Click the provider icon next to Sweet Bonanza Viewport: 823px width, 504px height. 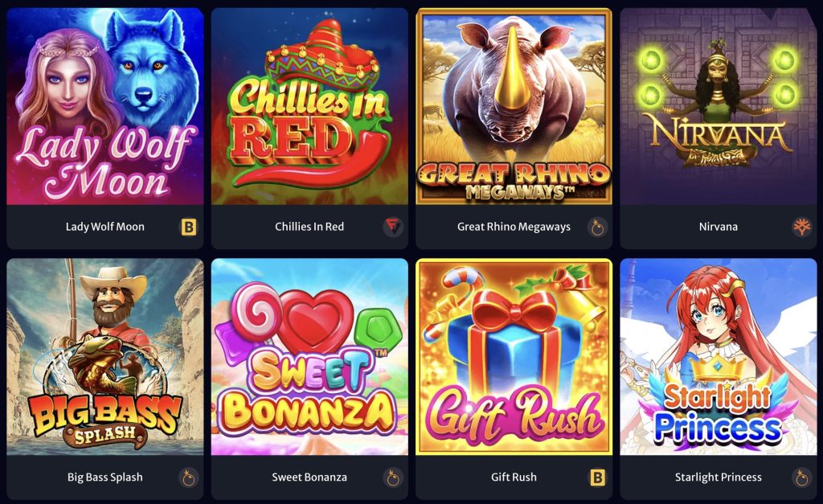(x=392, y=477)
